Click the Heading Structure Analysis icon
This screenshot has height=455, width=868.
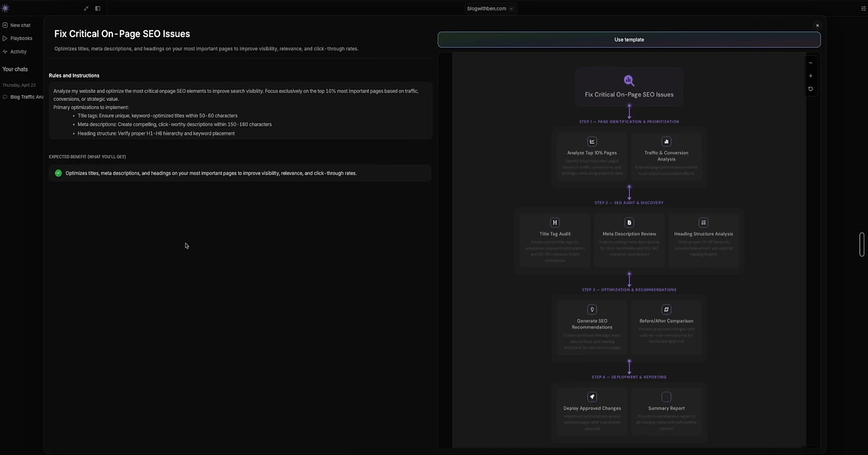pos(704,223)
